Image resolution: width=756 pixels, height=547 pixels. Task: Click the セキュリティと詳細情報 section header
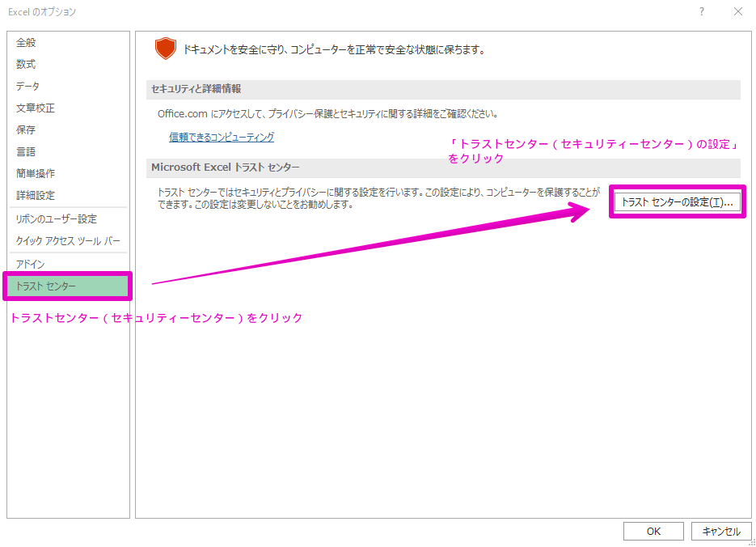point(443,89)
